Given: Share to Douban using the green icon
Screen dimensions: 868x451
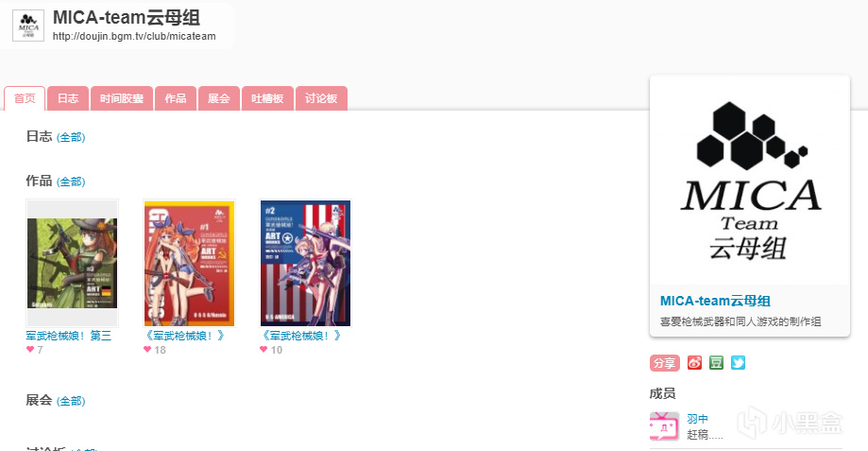Looking at the screenshot, I should 716,363.
